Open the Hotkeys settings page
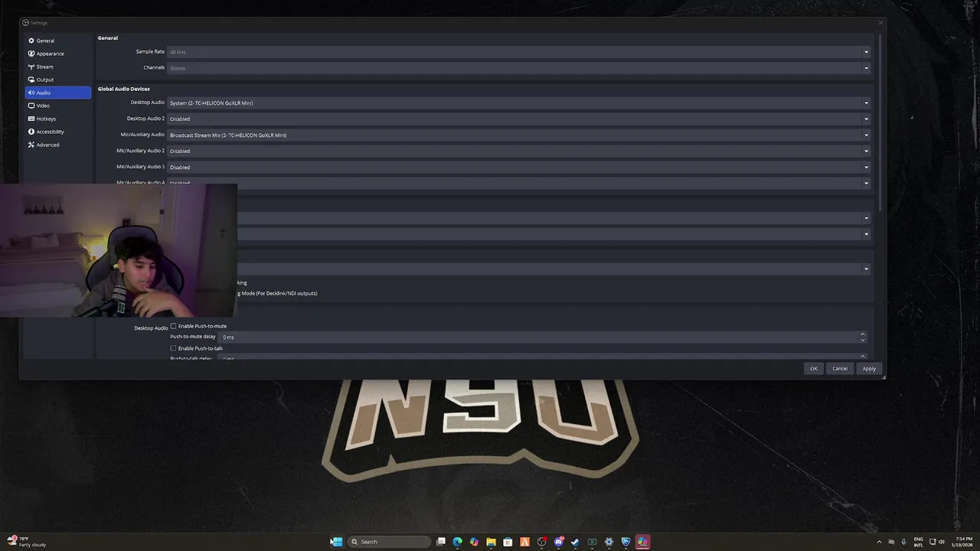This screenshot has width=980, height=551. point(58,119)
